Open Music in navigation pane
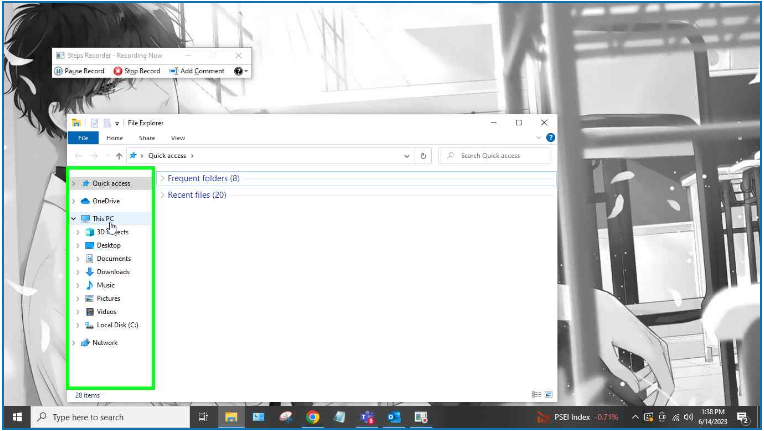 (x=106, y=285)
